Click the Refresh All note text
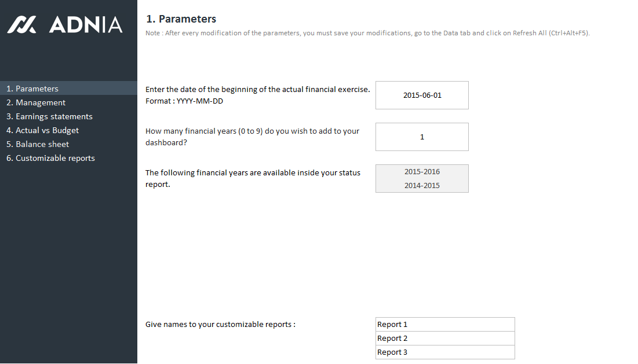The image size is (638, 364). (367, 33)
